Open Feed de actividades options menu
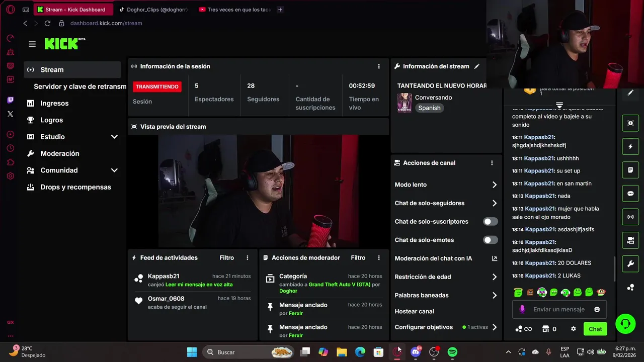The height and width of the screenshot is (362, 644). [247, 258]
